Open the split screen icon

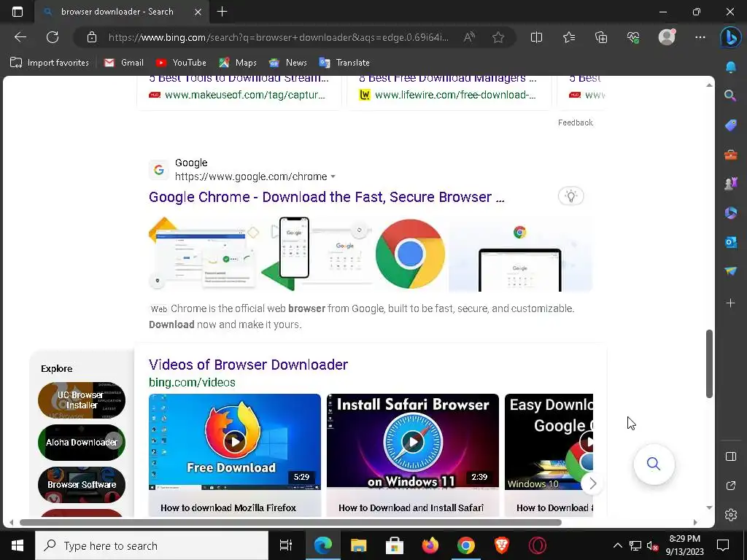(536, 37)
